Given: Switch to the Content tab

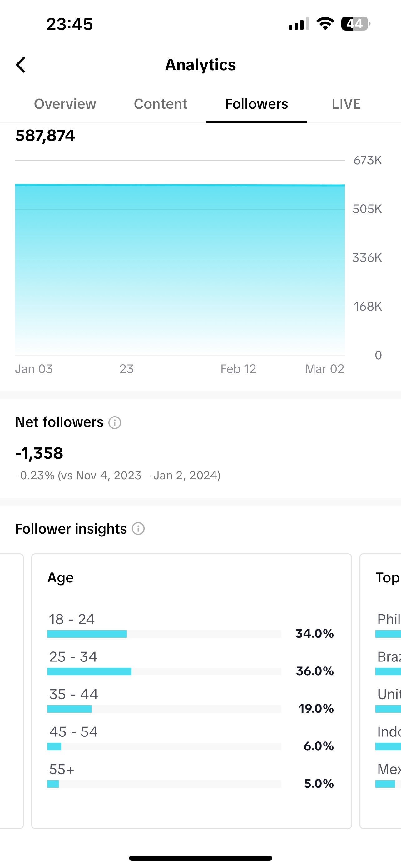Looking at the screenshot, I should coord(160,104).
